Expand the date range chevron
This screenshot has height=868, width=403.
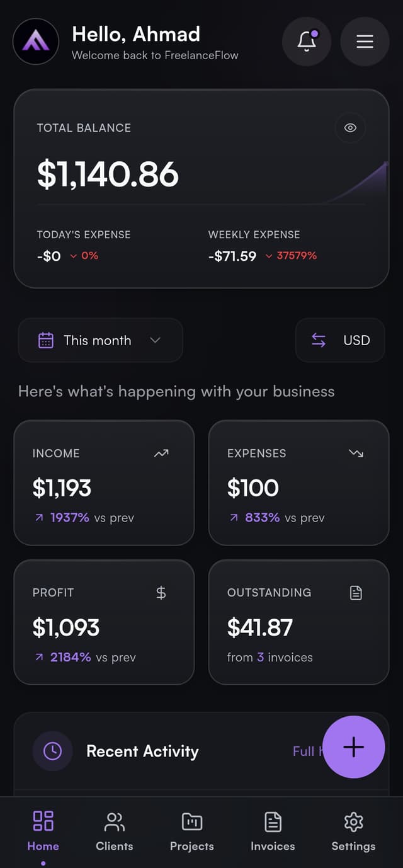[155, 341]
